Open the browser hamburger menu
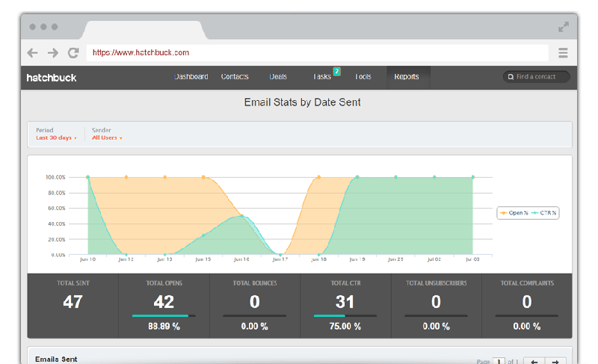Screen dimensions: 598x364 [x=563, y=53]
